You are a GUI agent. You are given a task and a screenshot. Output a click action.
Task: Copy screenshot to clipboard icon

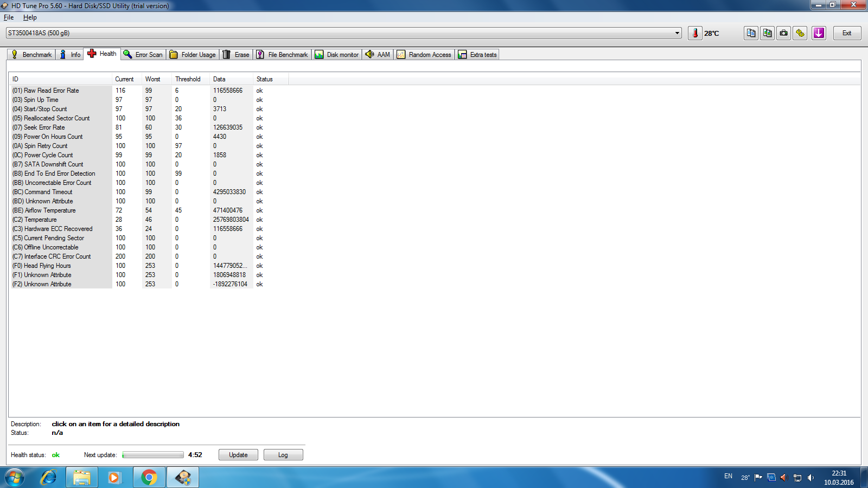pos(767,33)
